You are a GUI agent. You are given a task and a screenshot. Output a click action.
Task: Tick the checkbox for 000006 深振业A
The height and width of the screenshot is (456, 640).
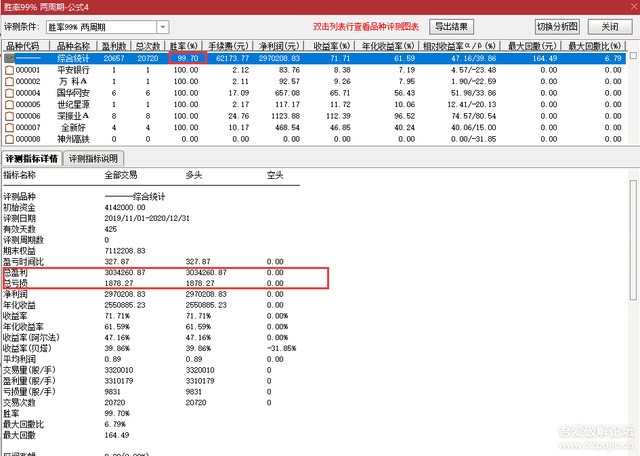click(x=9, y=116)
